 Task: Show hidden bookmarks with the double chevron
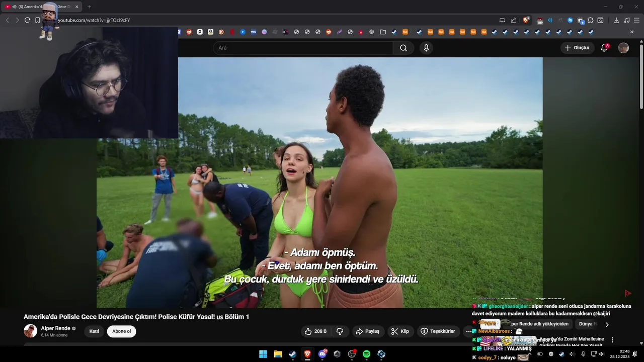pyautogui.click(x=632, y=32)
